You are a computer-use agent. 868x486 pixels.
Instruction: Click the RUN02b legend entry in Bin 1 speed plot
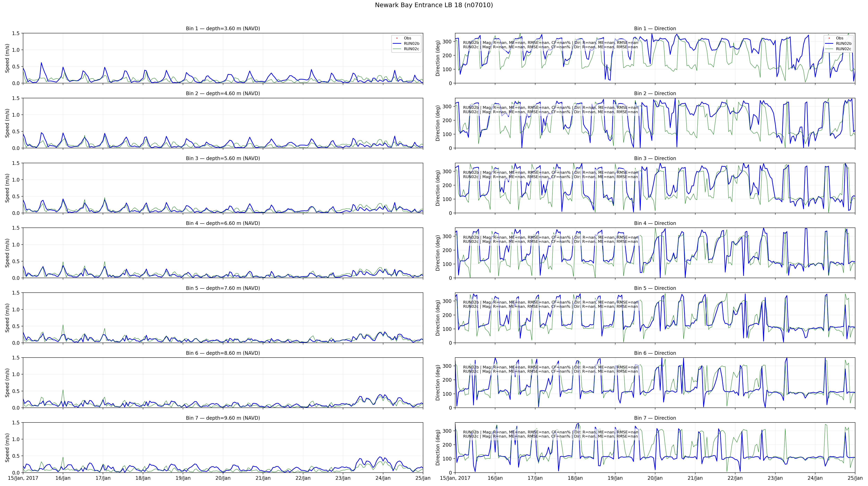click(x=411, y=43)
